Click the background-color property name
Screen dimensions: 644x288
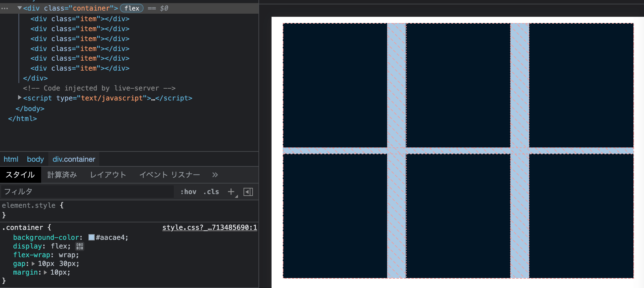[x=46, y=237]
